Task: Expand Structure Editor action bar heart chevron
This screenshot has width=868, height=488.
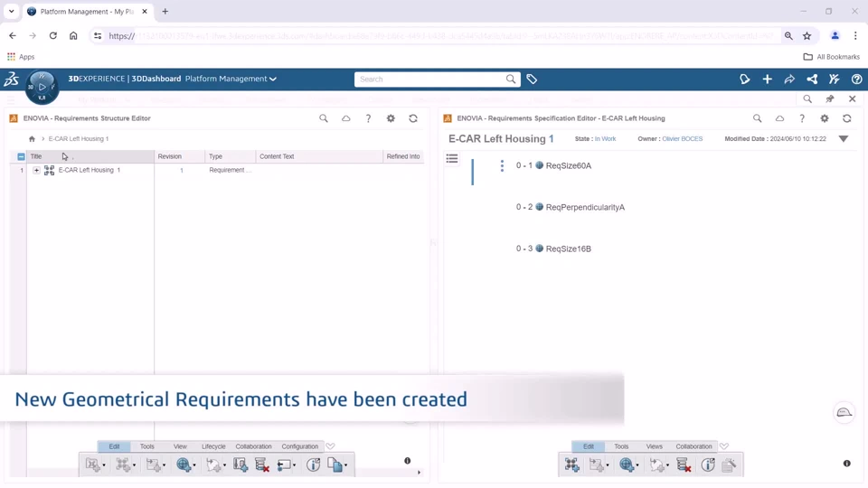Action: pos(331,446)
